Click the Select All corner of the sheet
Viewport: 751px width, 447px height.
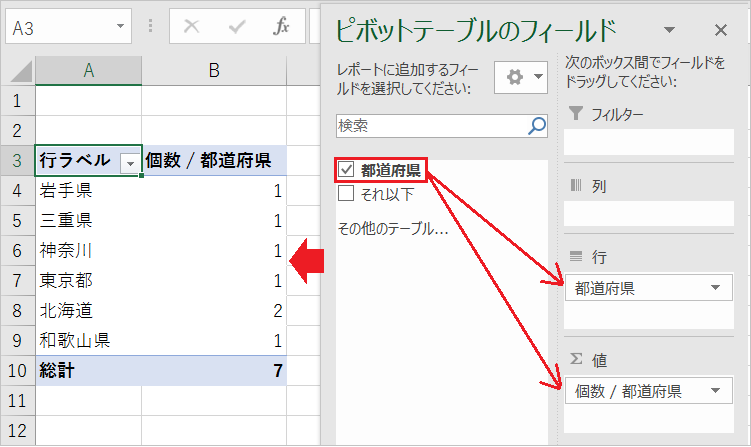[x=21, y=71]
